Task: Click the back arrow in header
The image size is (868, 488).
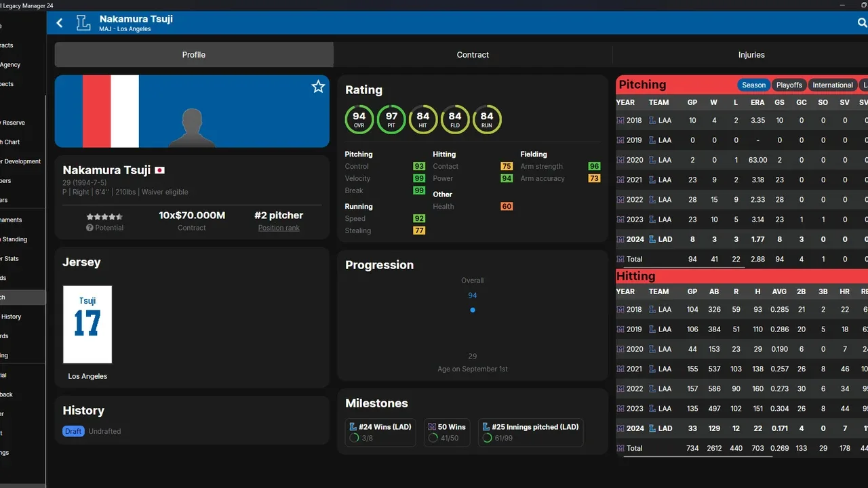Action: tap(60, 23)
